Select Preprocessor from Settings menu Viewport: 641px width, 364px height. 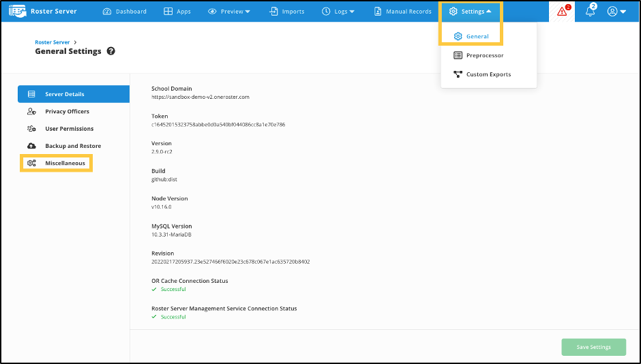[484, 55]
